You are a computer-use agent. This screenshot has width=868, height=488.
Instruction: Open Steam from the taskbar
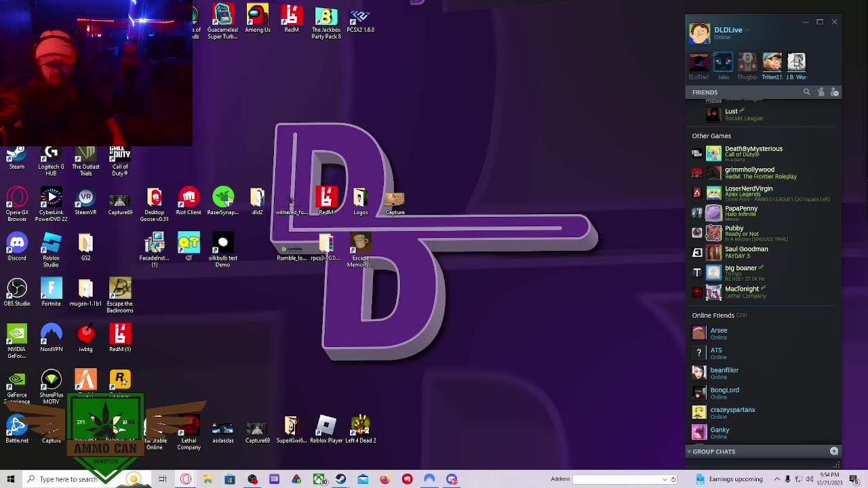click(x=340, y=479)
